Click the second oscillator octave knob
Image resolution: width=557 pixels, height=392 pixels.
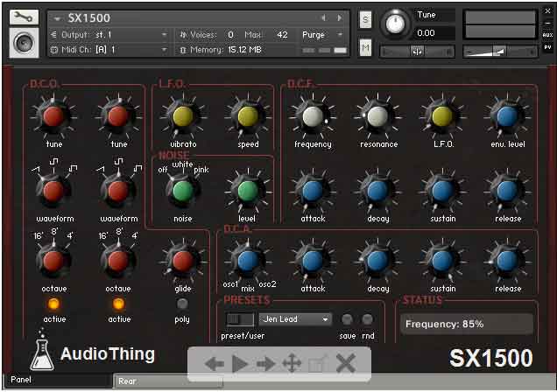point(118,261)
